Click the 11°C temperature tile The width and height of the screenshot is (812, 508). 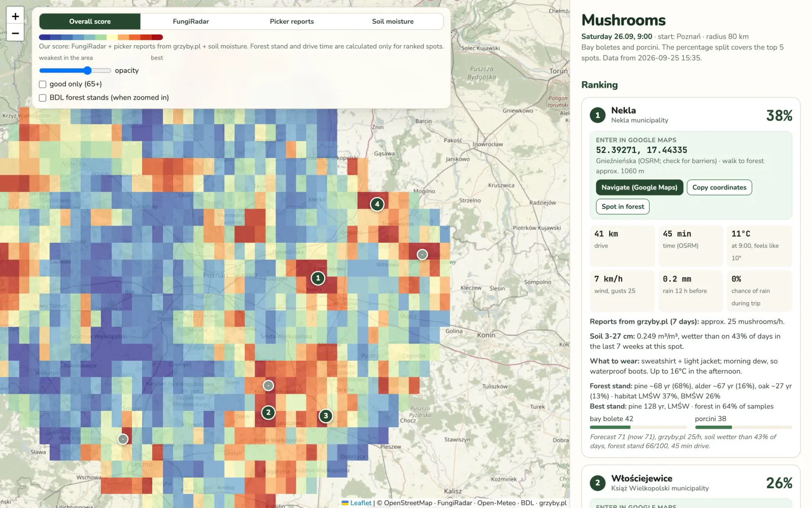759,246
